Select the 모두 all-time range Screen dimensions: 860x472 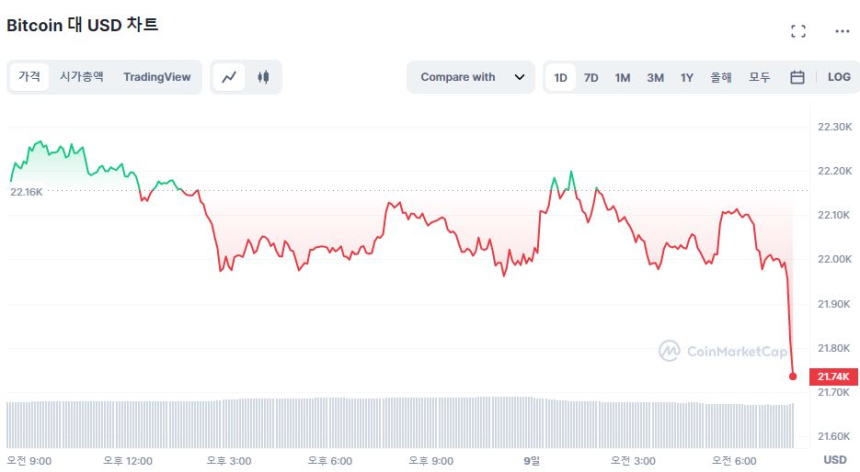(759, 77)
